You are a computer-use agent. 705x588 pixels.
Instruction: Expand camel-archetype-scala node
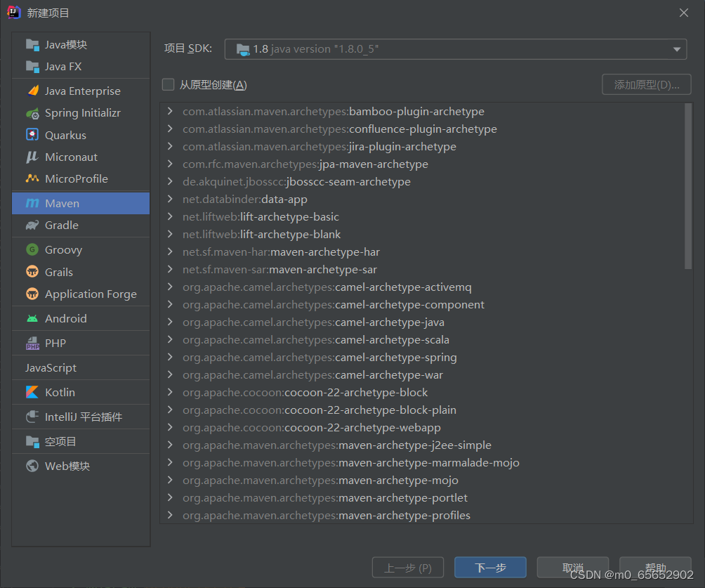tap(171, 339)
